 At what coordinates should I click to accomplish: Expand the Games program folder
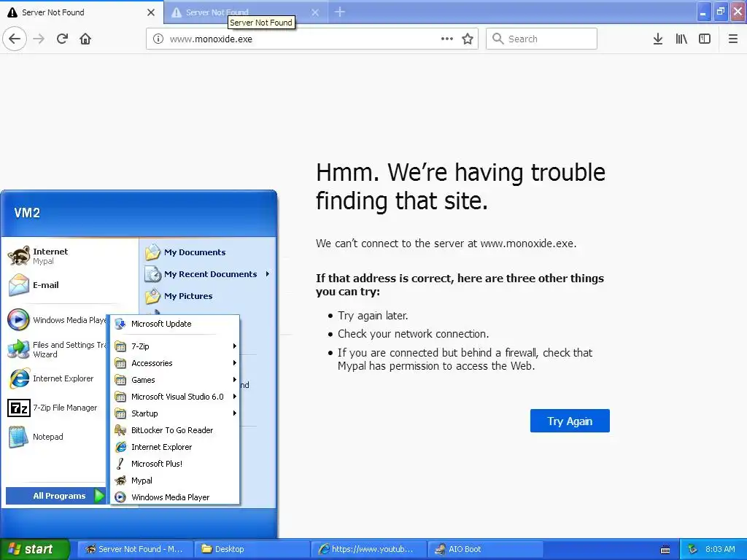175,380
